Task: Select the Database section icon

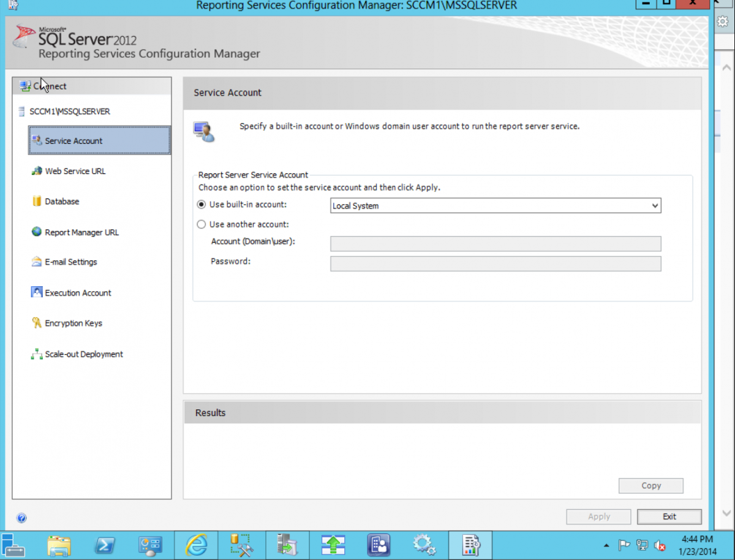Action: tap(37, 202)
